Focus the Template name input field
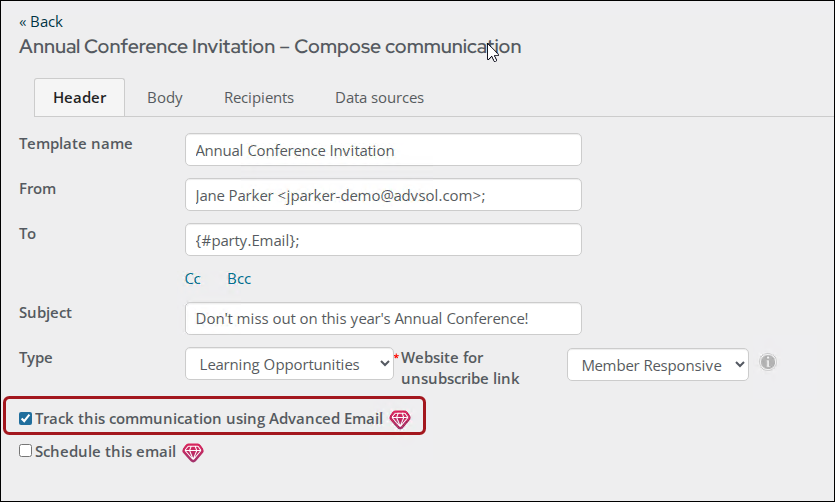This screenshot has height=502, width=835. coord(383,150)
